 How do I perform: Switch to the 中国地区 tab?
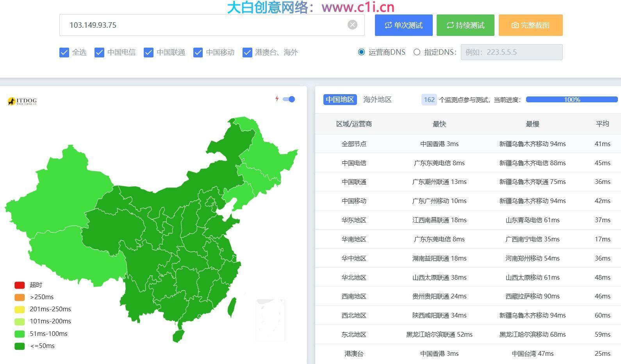(x=340, y=100)
